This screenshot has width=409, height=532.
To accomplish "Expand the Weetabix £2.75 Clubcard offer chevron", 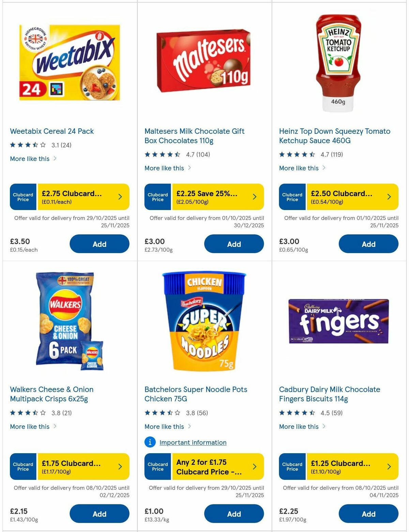I will 120,197.
